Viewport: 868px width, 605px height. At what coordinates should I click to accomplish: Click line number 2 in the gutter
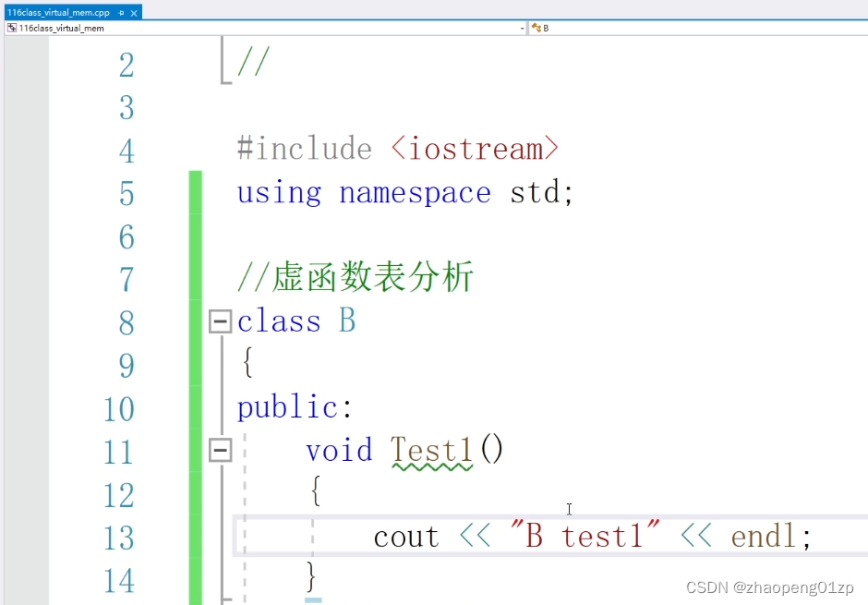pyautogui.click(x=127, y=66)
